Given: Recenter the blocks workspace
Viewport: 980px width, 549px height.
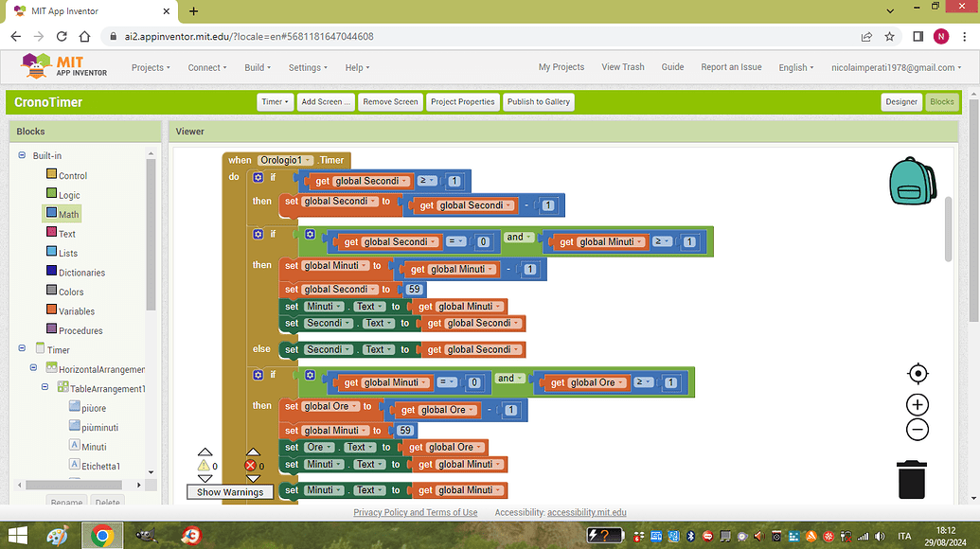Looking at the screenshot, I should (917, 373).
